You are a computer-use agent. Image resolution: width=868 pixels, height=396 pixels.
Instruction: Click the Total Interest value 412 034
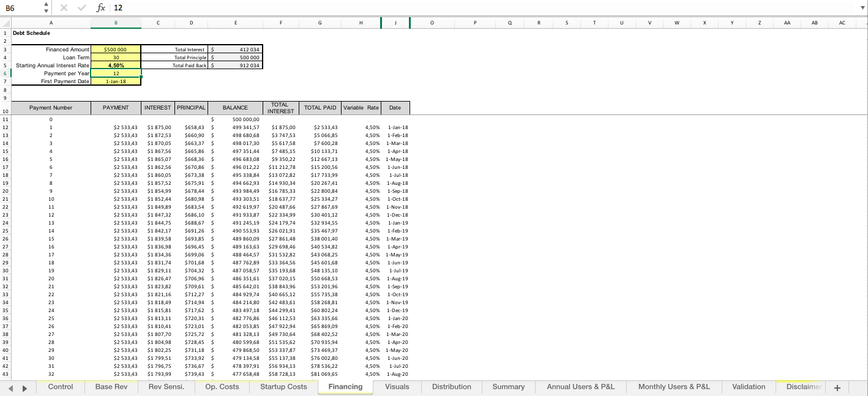click(236, 50)
